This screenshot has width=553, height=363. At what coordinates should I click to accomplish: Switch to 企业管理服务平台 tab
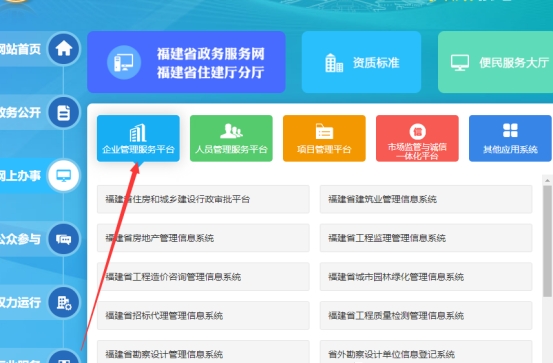pyautogui.click(x=138, y=138)
